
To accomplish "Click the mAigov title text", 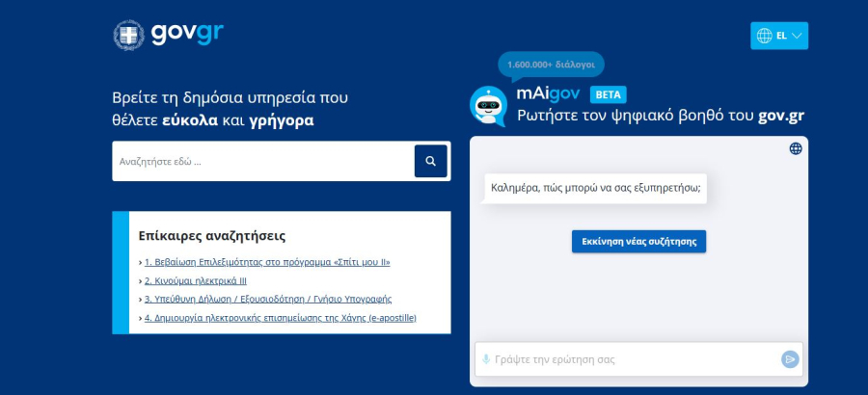I will 548,94.
